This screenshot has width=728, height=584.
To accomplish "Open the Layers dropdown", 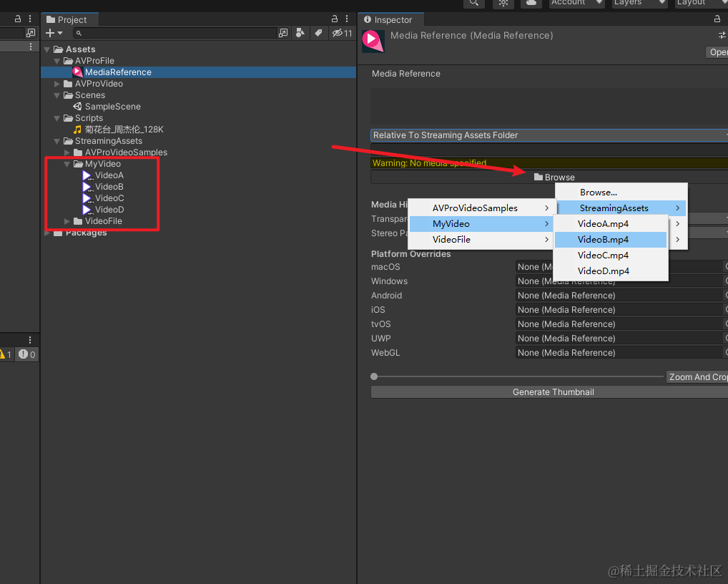I will pyautogui.click(x=639, y=3).
